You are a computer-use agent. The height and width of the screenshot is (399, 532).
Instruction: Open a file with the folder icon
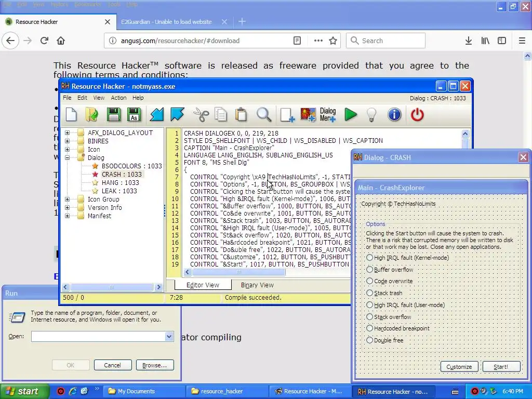tap(91, 114)
